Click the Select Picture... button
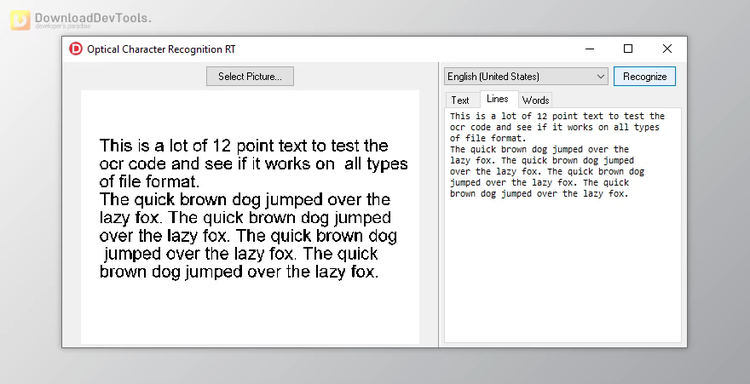 [250, 77]
